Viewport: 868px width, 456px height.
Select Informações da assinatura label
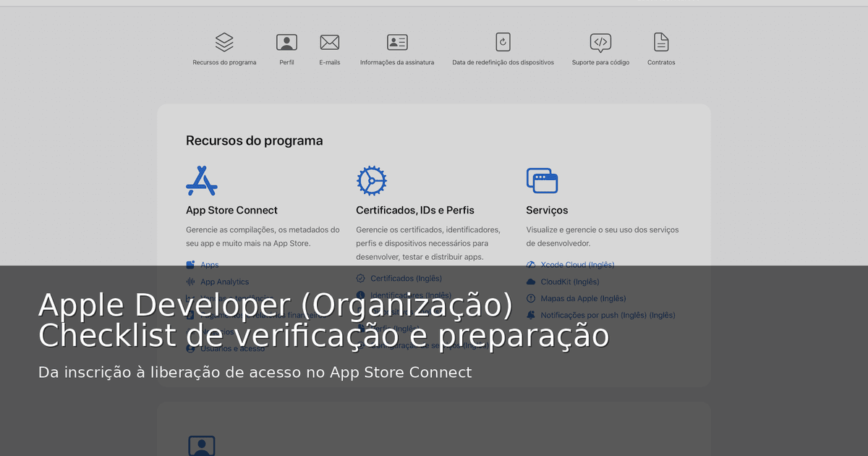tap(397, 62)
